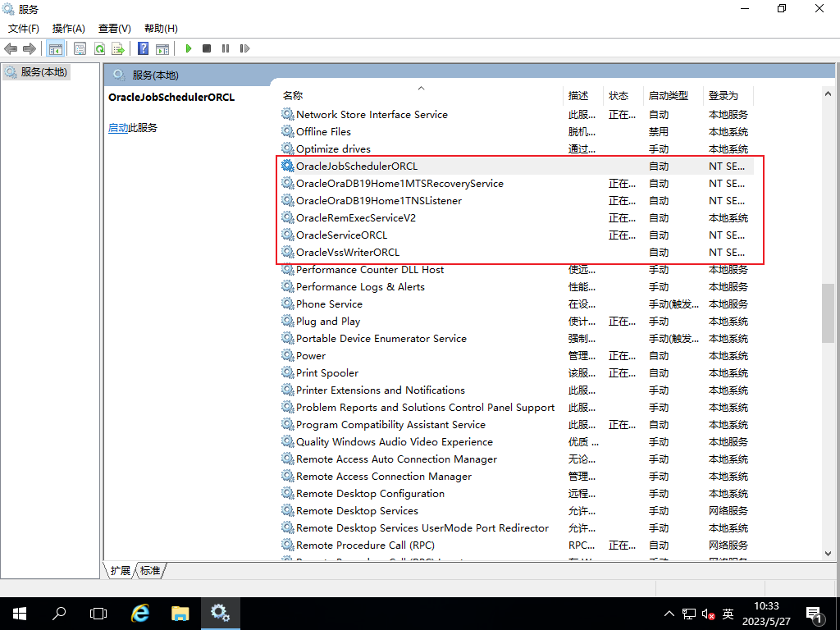Select 服务(本地) in the left tree
840x630 pixels.
click(x=43, y=72)
